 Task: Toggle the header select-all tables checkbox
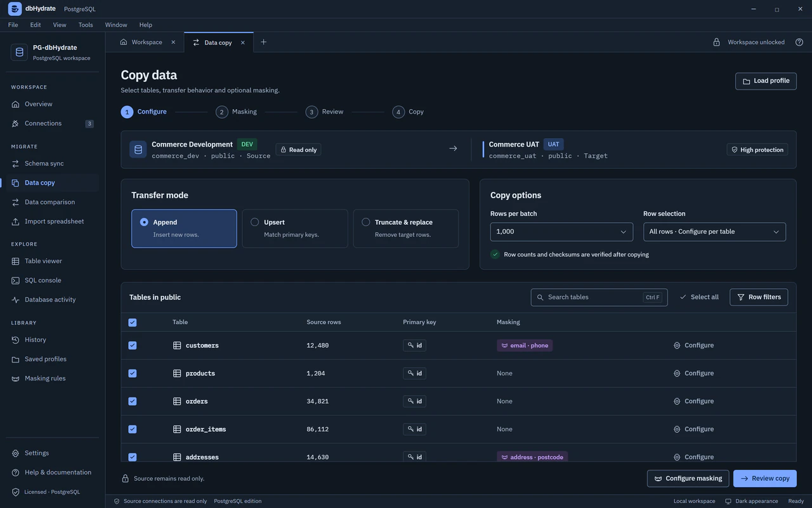pos(133,323)
